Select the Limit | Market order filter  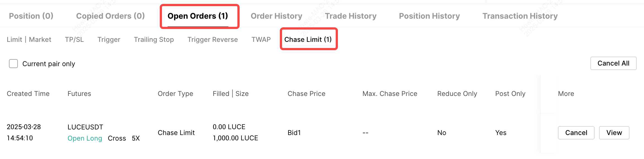29,40
